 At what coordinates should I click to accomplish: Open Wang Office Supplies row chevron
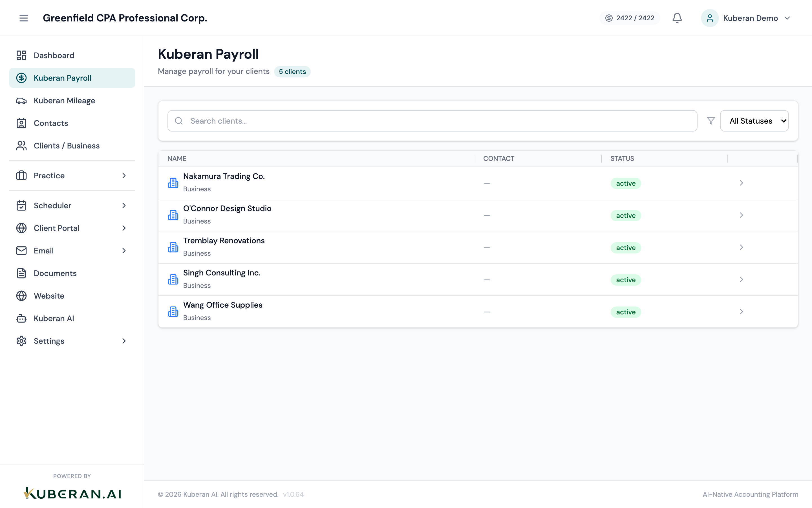tap(741, 312)
